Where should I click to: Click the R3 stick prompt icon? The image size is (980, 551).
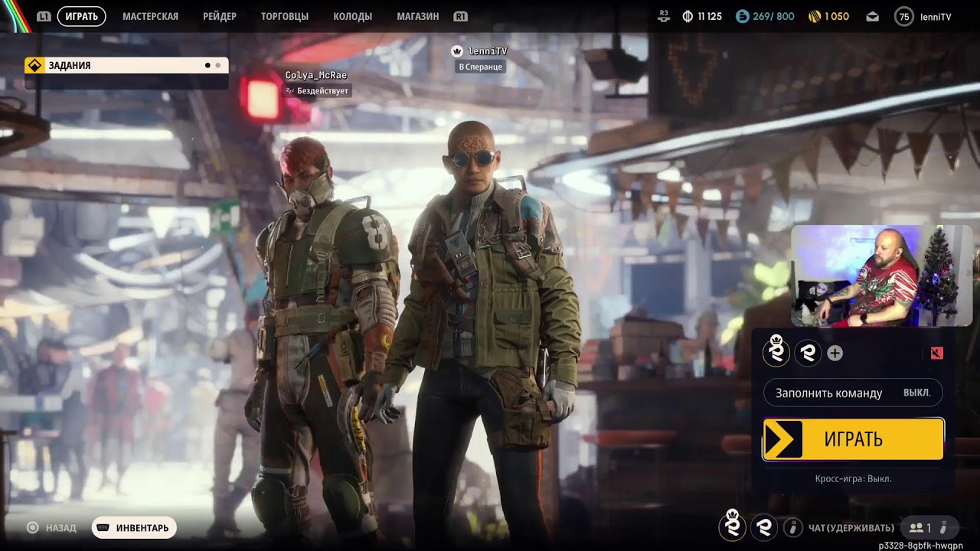click(664, 16)
